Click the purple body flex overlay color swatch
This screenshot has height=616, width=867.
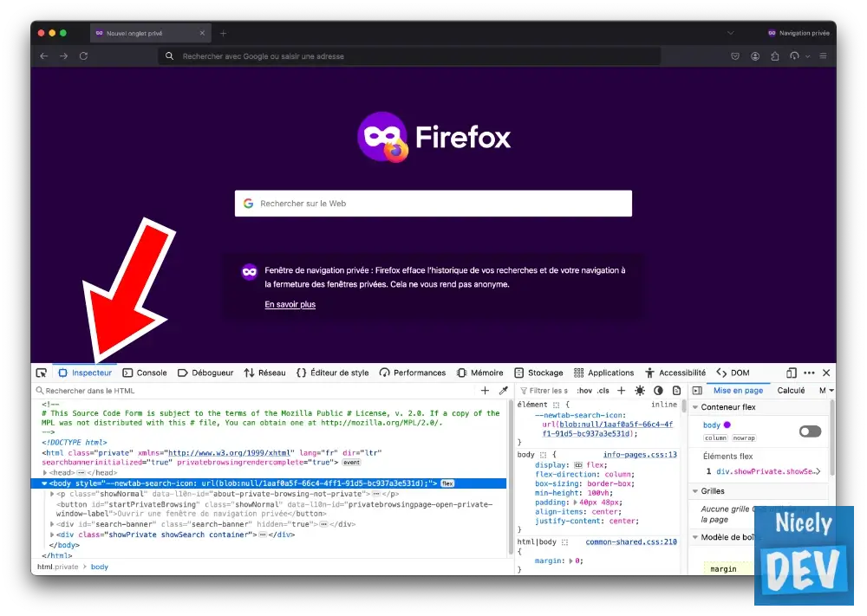tap(727, 425)
